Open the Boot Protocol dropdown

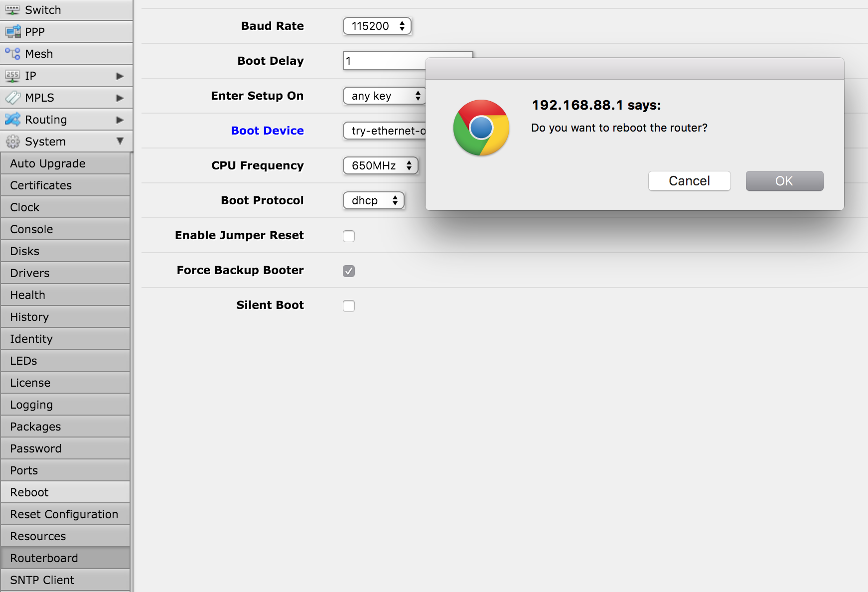point(374,200)
